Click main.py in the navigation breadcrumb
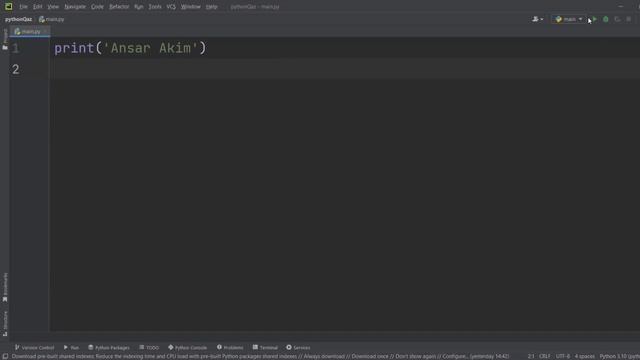The height and width of the screenshot is (360, 640). [x=52, y=19]
